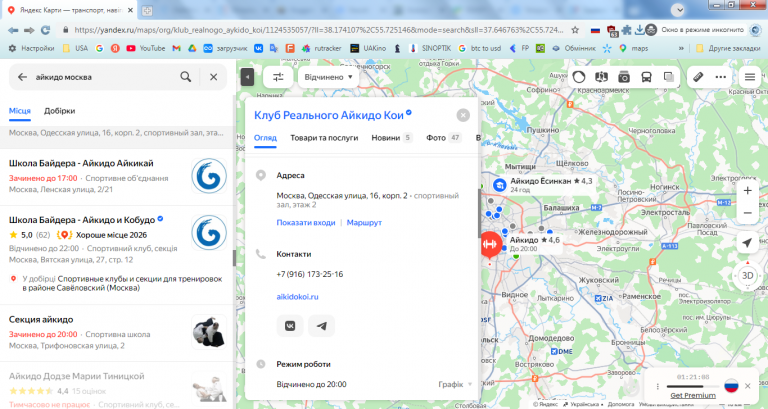Open the rutracker bookmark
This screenshot has height=409, width=768.
pos(321,48)
